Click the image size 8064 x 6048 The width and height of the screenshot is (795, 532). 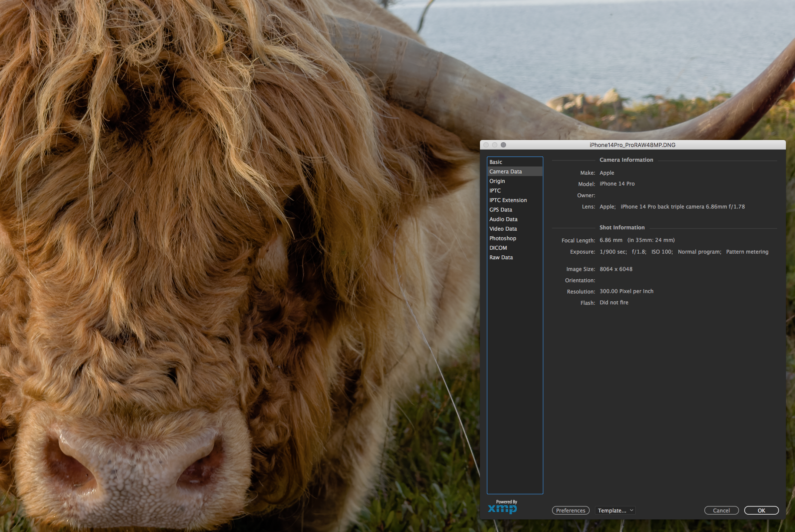tap(616, 269)
